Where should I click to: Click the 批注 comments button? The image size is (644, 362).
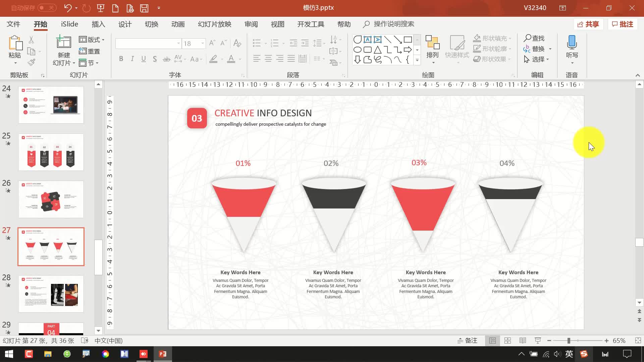[623, 24]
